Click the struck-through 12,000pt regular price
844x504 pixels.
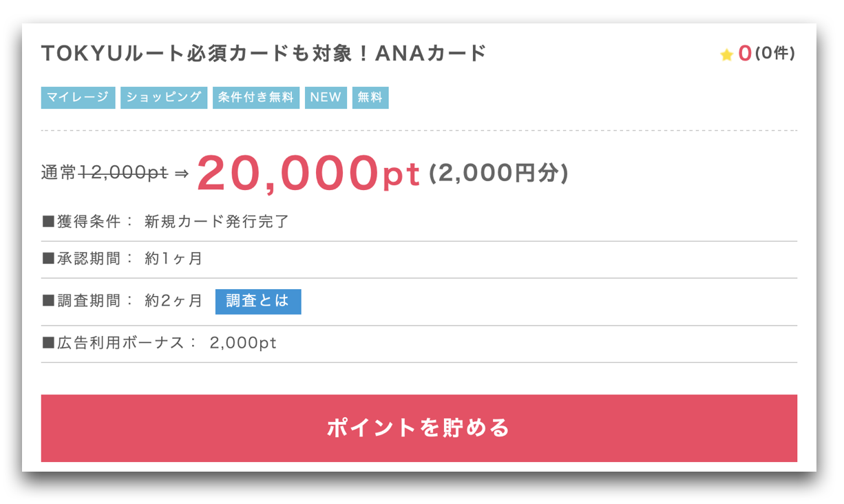[123, 174]
